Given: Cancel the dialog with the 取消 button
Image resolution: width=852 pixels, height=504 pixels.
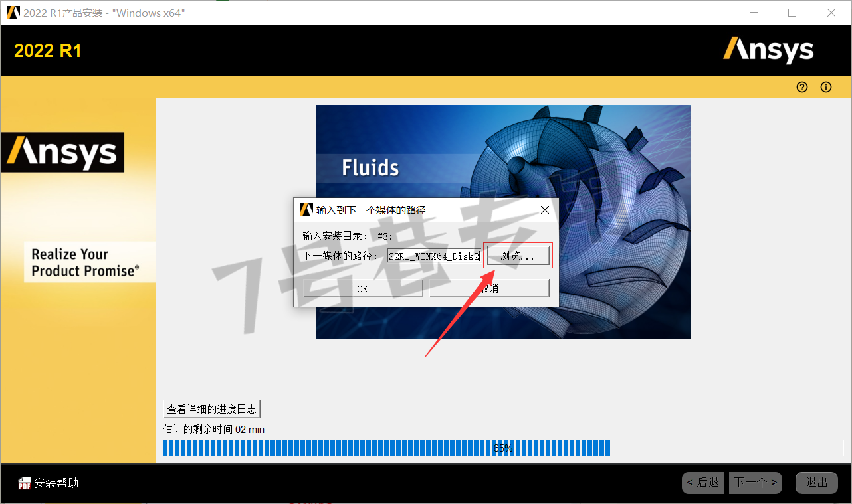Looking at the screenshot, I should 489,288.
